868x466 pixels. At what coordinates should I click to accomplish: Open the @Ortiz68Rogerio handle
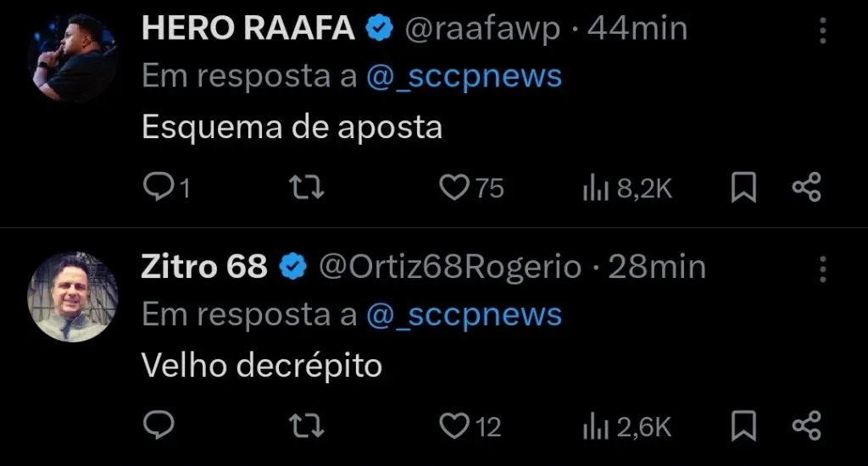(449, 268)
